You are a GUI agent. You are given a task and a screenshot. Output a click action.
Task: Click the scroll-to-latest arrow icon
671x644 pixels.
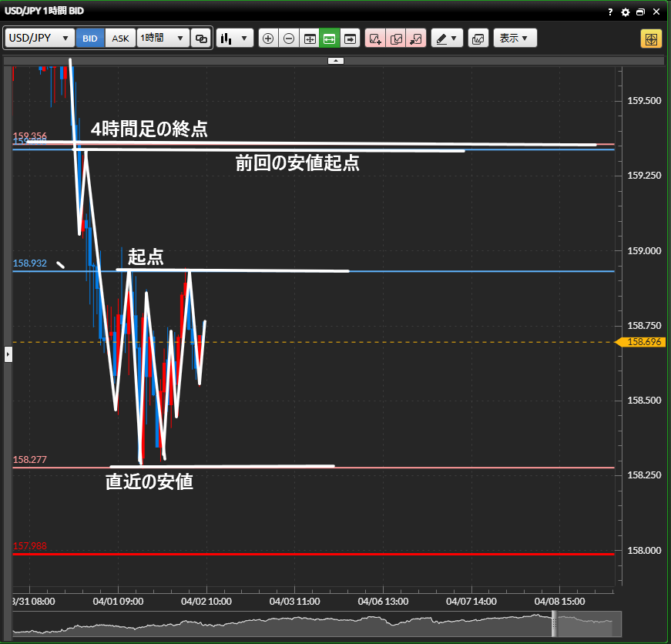(x=351, y=39)
